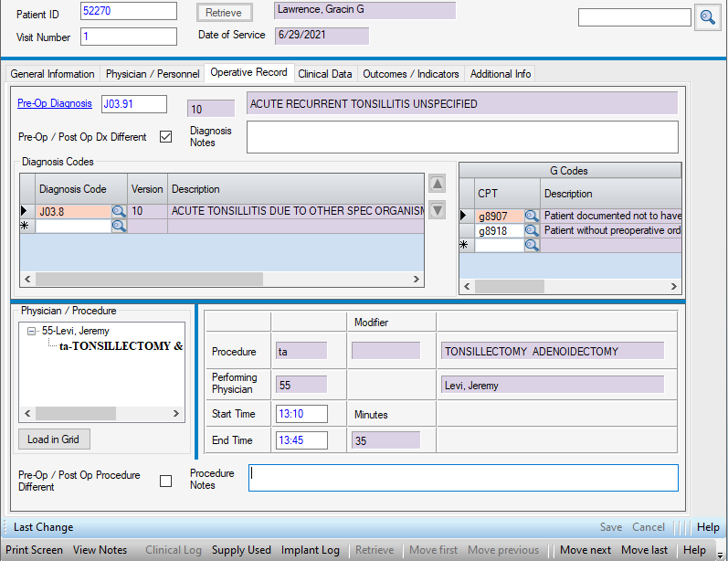Click lookup icon in the empty CPT row
Screen dimensions: 728x561
click(532, 245)
